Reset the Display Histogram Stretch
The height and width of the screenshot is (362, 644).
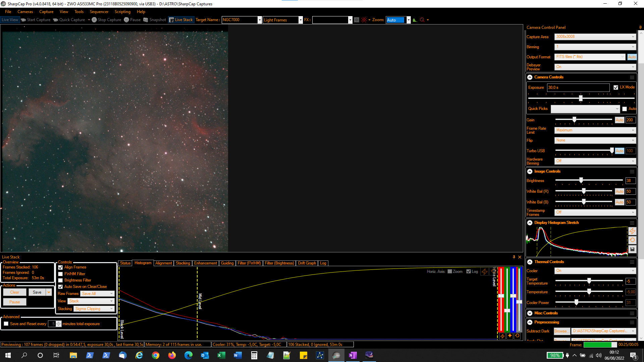point(632,240)
